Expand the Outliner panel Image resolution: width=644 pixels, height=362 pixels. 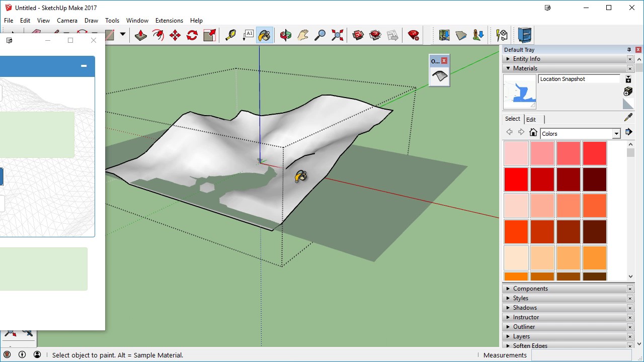coord(566,327)
